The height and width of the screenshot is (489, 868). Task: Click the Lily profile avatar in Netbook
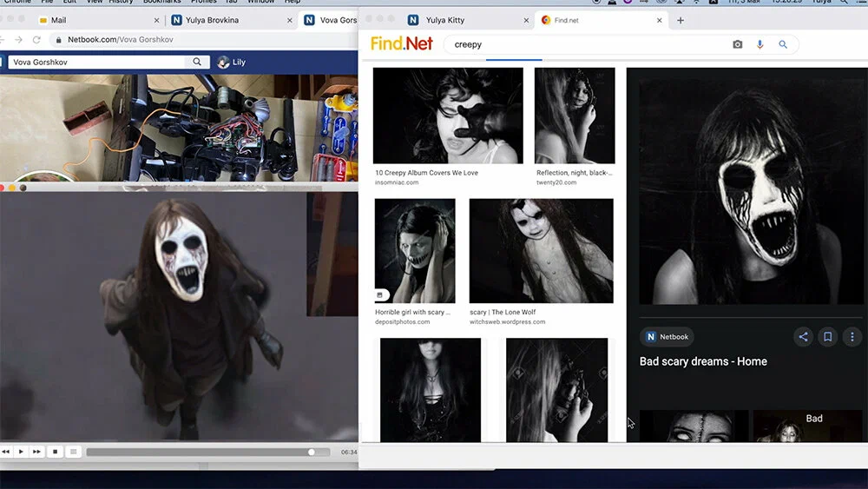click(x=223, y=62)
